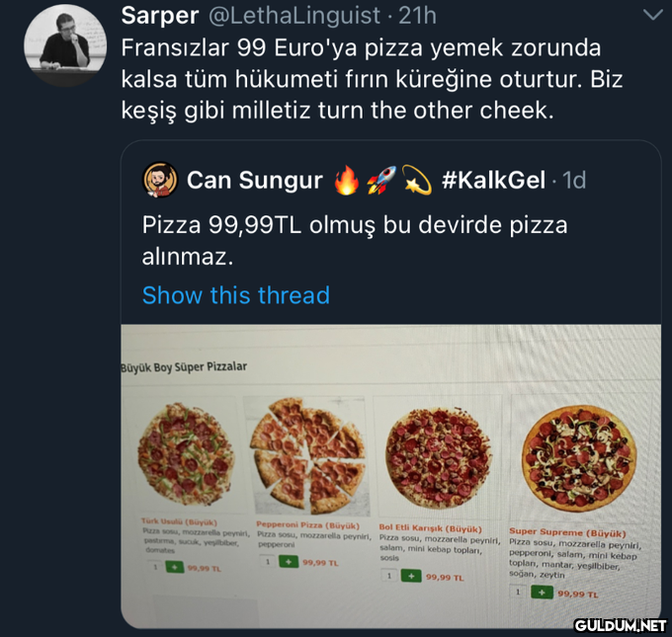Add Pepperoni Pizza with green plus button
The image size is (672, 637).
click(x=289, y=561)
